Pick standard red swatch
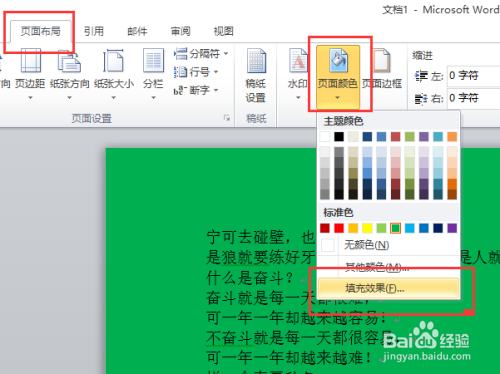The height and width of the screenshot is (374, 500). click(339, 228)
